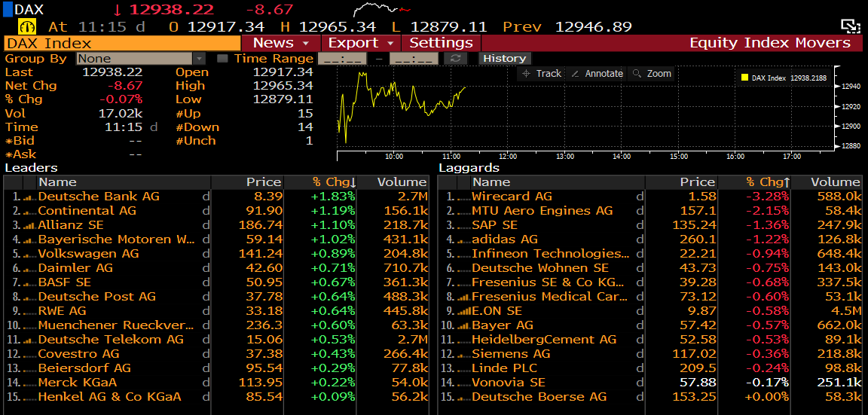Click the History button
This screenshot has width=868, height=415.
[504, 59]
